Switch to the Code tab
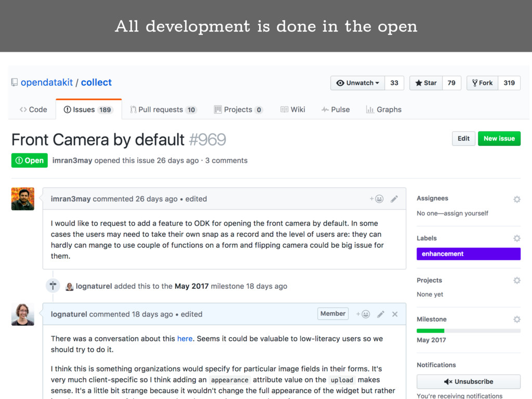532x399 pixels. [x=33, y=110]
